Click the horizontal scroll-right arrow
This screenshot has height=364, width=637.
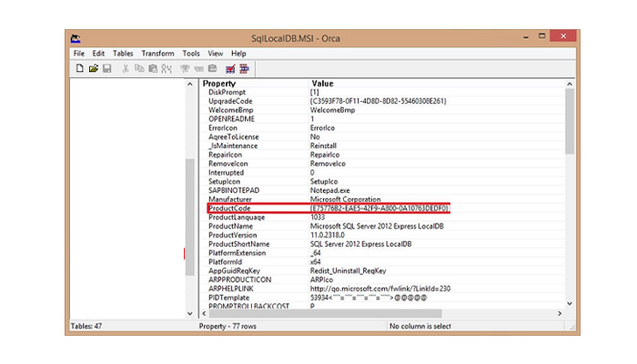[560, 314]
